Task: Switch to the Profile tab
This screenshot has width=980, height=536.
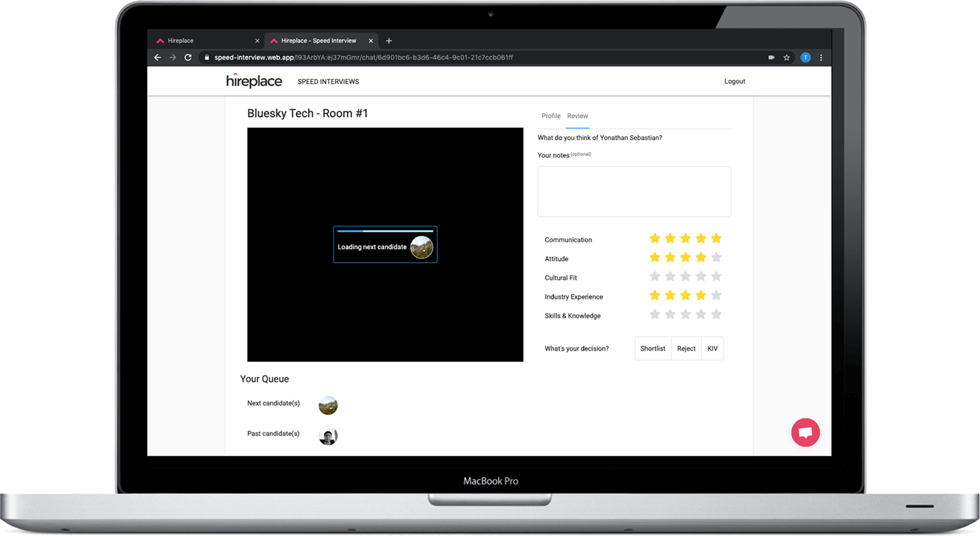Action: 551,116
